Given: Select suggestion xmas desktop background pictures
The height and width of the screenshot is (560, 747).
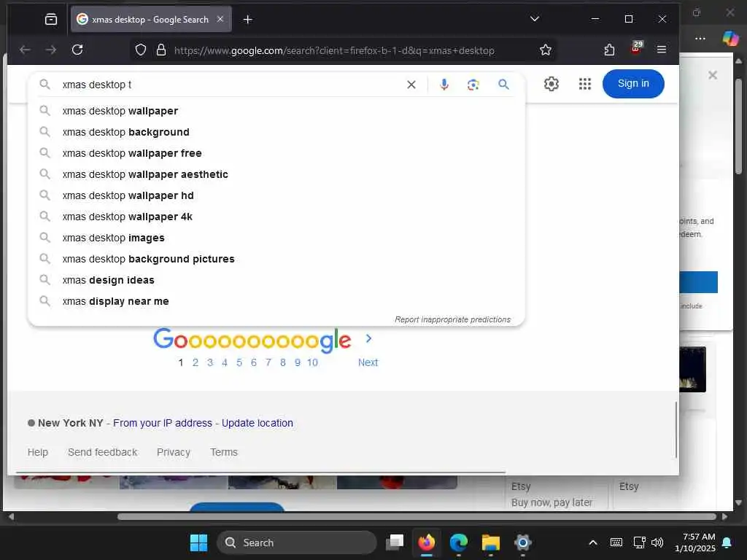Looking at the screenshot, I should click(x=276, y=259).
